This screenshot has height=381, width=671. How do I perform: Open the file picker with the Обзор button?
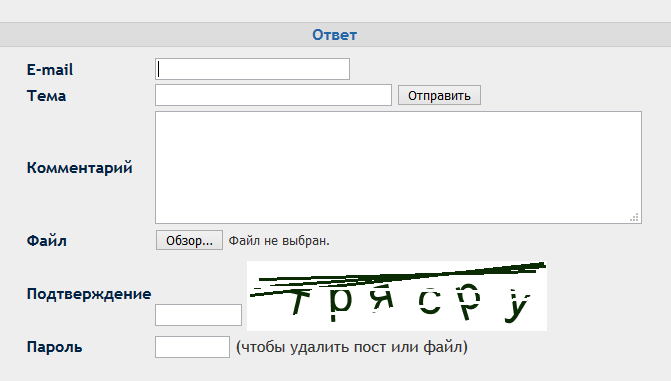point(189,240)
